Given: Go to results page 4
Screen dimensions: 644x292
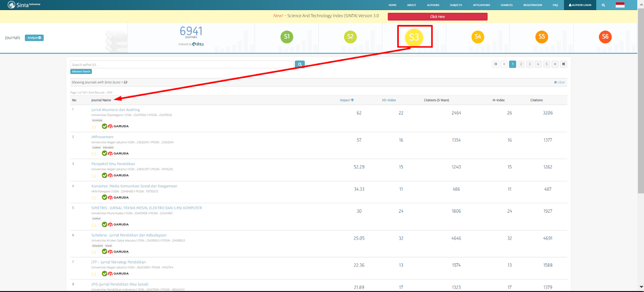Looking at the screenshot, I should (x=538, y=64).
